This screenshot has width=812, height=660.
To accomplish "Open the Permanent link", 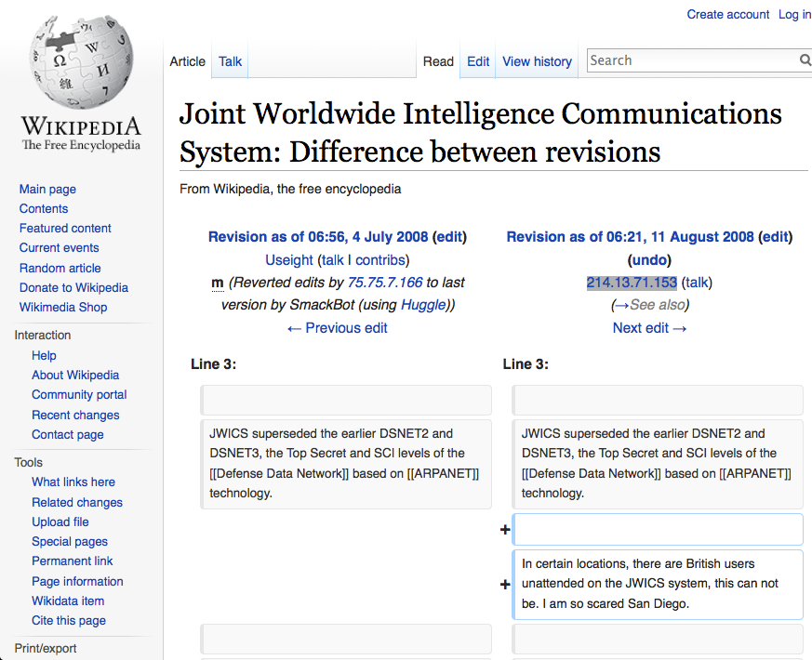I will tap(72, 561).
